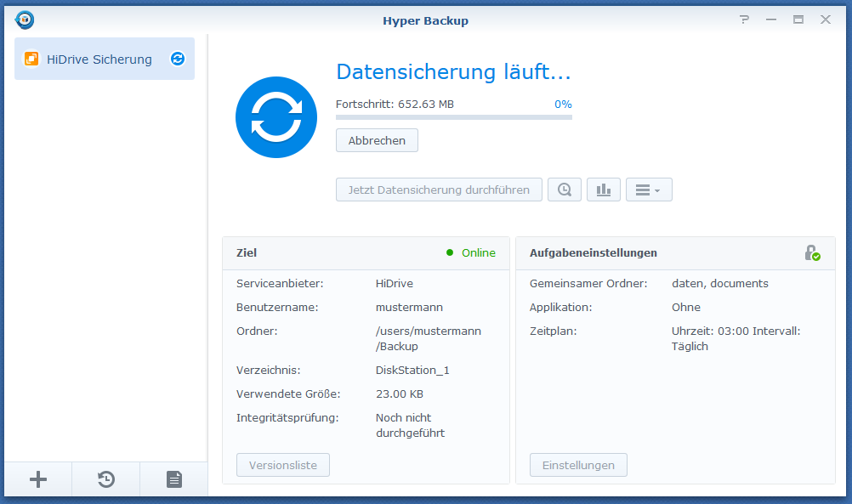Open the help menu via the question mark
This screenshot has height=504, width=852.
(744, 19)
